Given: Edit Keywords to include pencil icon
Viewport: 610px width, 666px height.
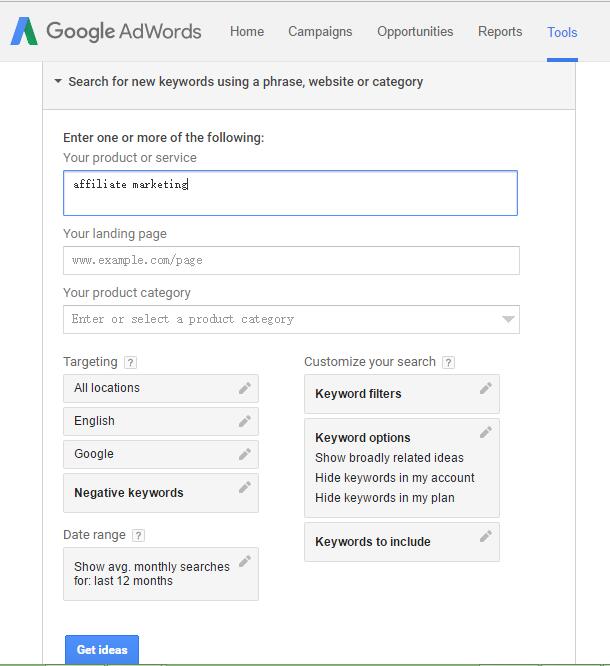Looking at the screenshot, I should click(486, 536).
